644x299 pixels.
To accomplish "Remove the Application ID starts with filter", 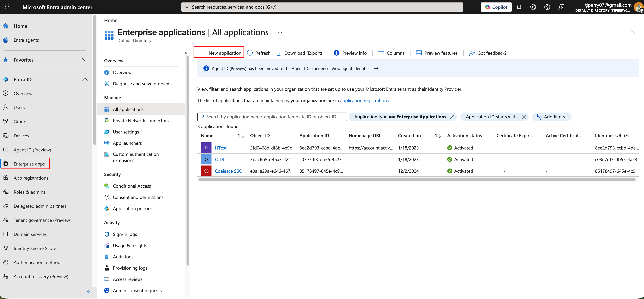I will pos(524,117).
